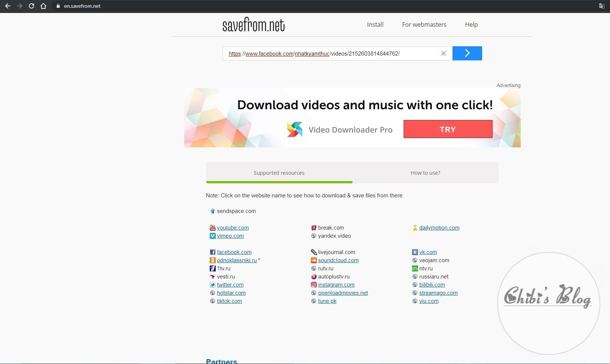Click the savefrom.net logo
Screen dimensions: 610x364
click(253, 24)
